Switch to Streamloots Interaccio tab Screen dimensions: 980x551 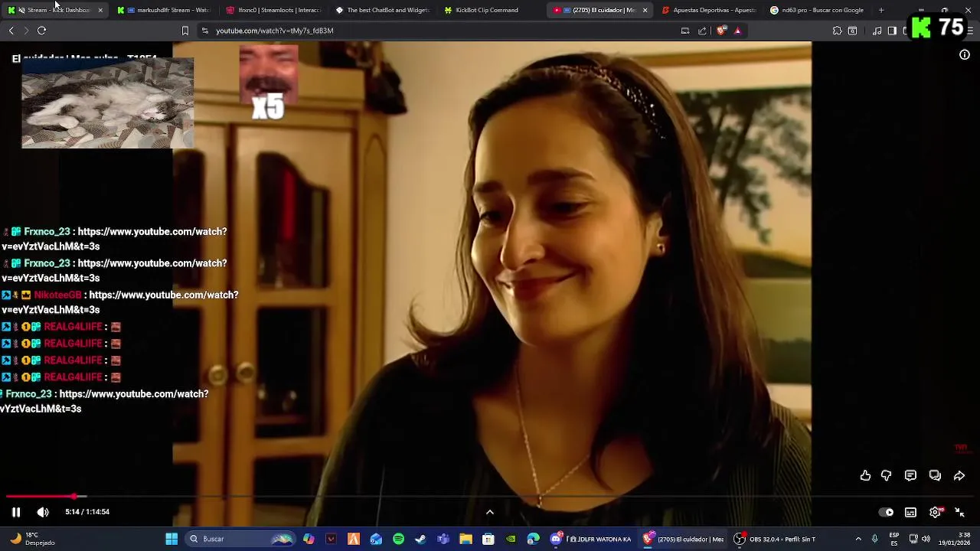[273, 10]
